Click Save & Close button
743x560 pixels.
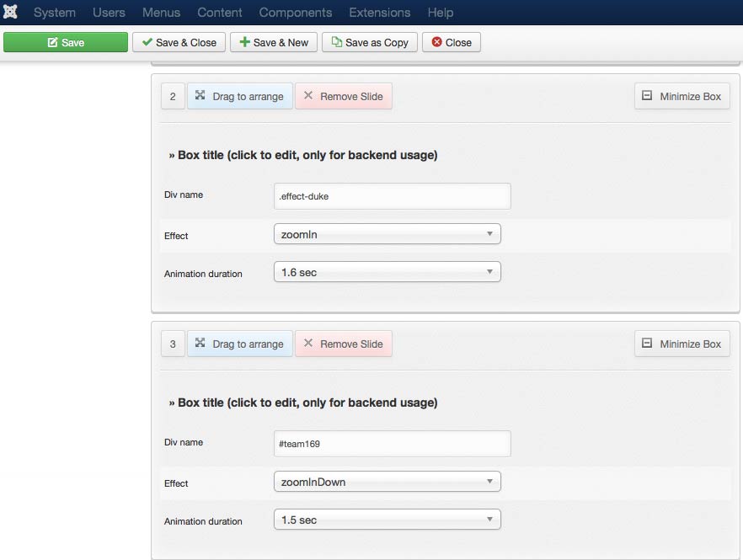(179, 42)
